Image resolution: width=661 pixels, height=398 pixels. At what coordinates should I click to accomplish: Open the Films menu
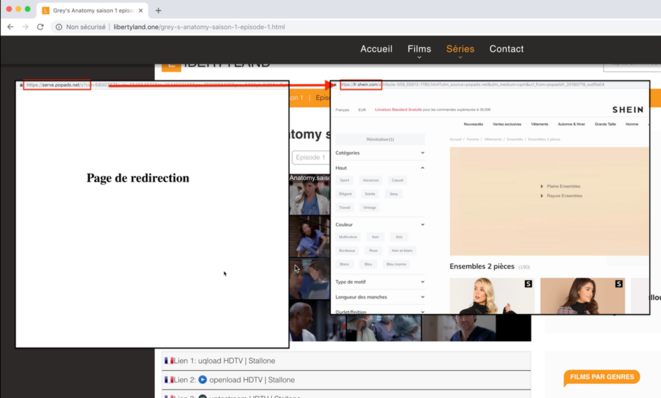tap(419, 49)
